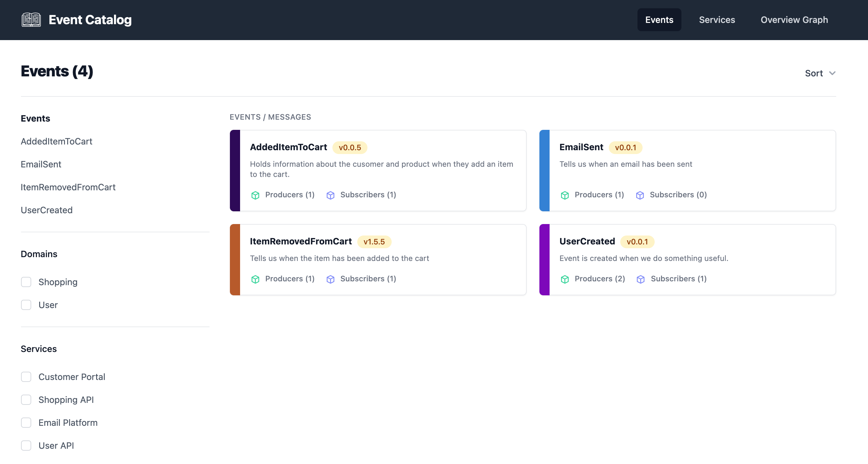Viewport: 868px width, 464px height.
Task: Click 'Producers (1)' on ItemRemovedFromCart card
Action: 290,279
